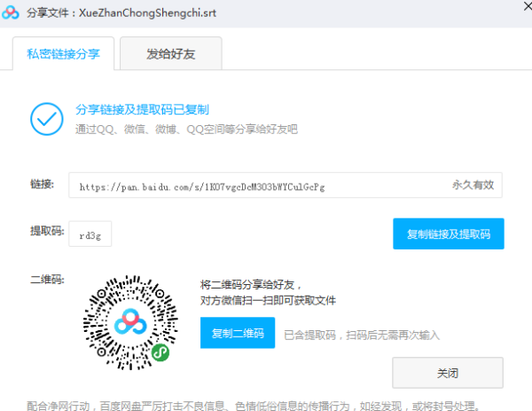The width and height of the screenshot is (532, 411).
Task: Click the 关闭 button
Action: (448, 373)
